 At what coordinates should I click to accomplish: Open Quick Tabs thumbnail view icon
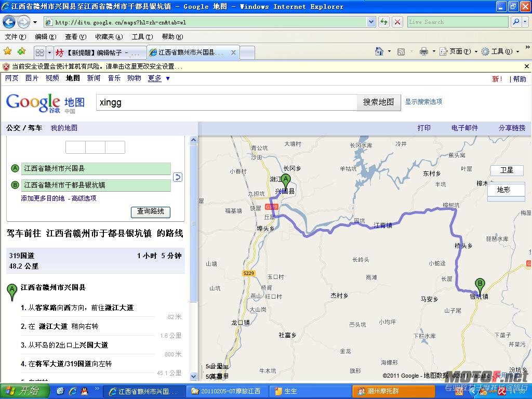pos(41,52)
